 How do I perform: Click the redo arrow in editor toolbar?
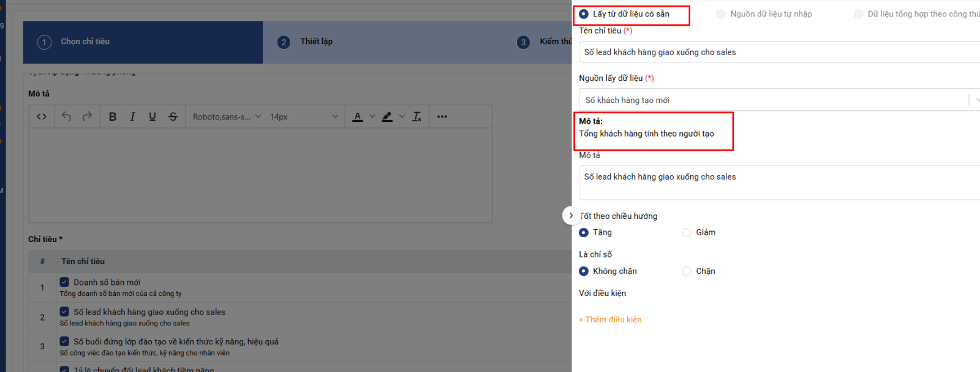coord(87,116)
